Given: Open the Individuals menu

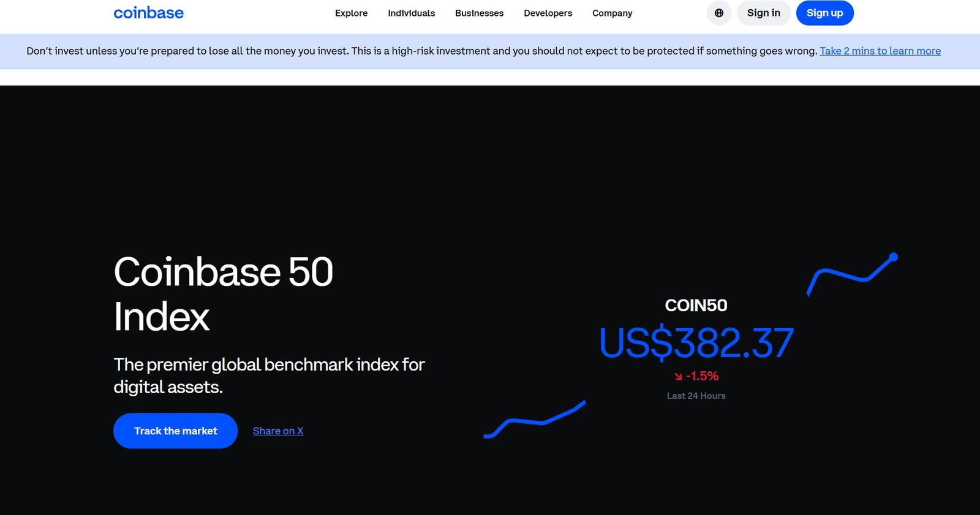Looking at the screenshot, I should coord(412,13).
